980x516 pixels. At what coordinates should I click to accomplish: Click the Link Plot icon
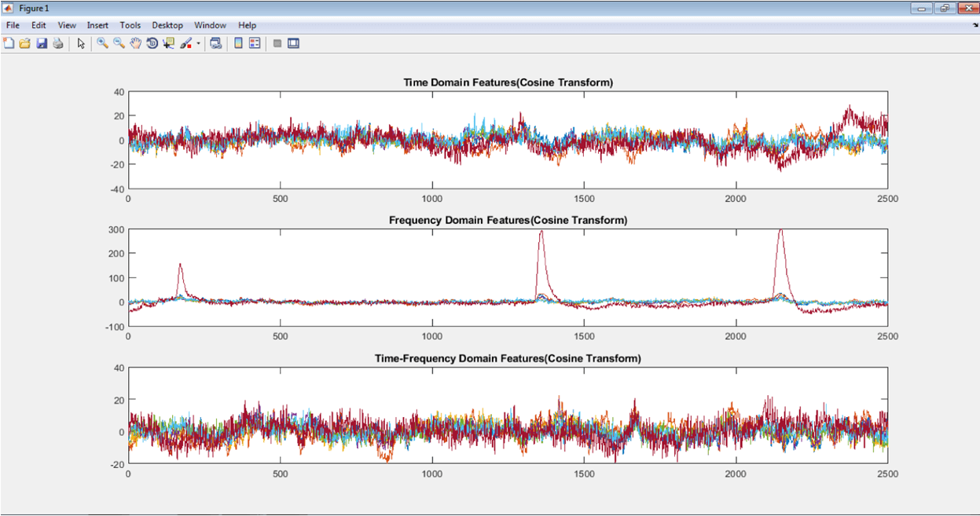click(215, 43)
